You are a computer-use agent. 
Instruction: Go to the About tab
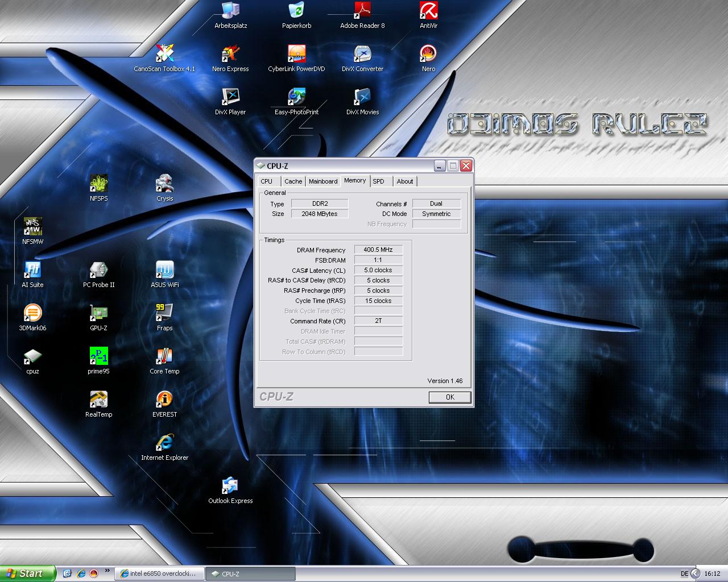[x=405, y=181]
